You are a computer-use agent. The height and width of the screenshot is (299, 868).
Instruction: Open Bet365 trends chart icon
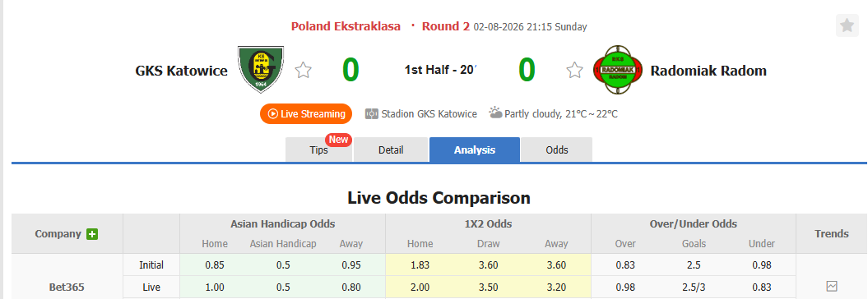pyautogui.click(x=832, y=287)
